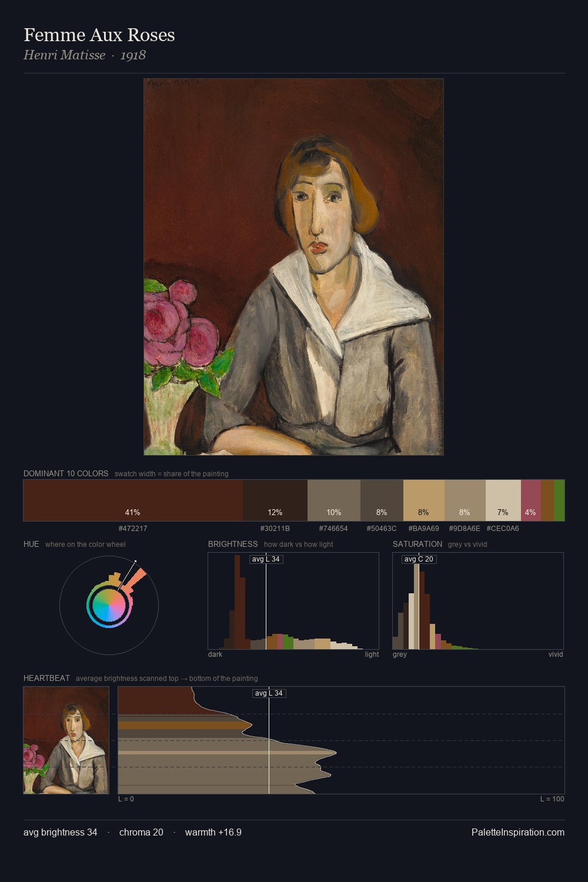The image size is (588, 882).
Task: Click the green swatch at palette end
Action: click(x=559, y=500)
